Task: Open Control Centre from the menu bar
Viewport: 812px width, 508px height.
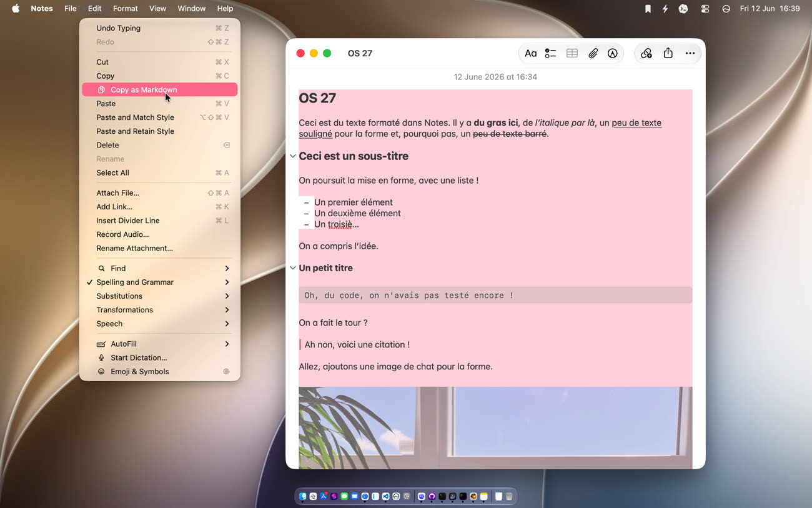Action: (705, 9)
